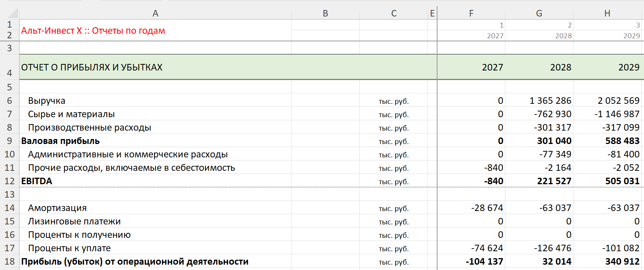Click the operating profit value 340 912

tap(622, 262)
